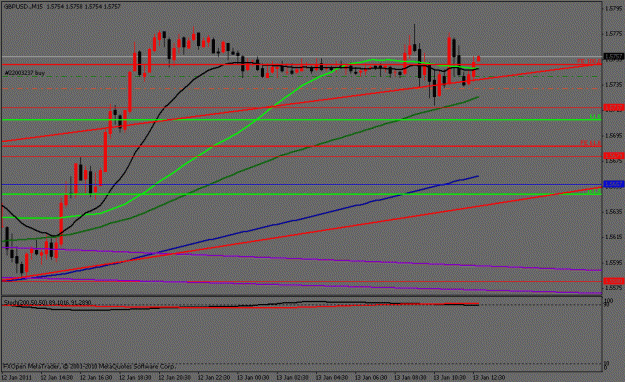Screen dimensions: 625x382
Task: Click the red price tag just above 1.5675
Action: tap(614, 156)
